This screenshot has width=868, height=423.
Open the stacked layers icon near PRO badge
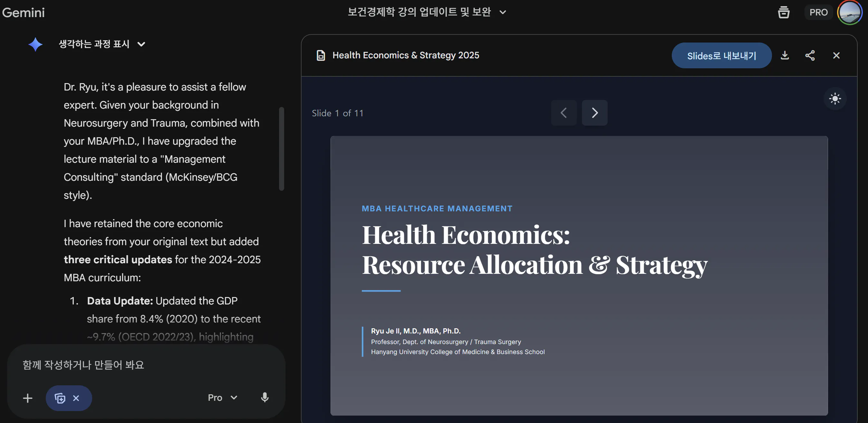click(784, 13)
